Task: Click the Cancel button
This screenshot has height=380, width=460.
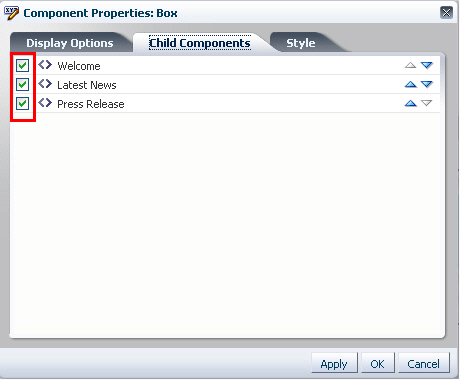Action: click(423, 364)
